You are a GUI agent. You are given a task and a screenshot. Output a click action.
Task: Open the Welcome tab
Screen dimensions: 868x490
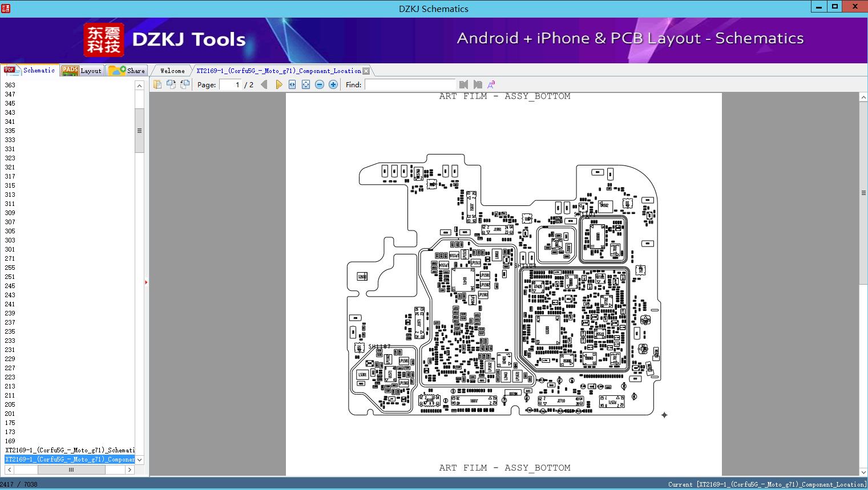click(x=172, y=71)
